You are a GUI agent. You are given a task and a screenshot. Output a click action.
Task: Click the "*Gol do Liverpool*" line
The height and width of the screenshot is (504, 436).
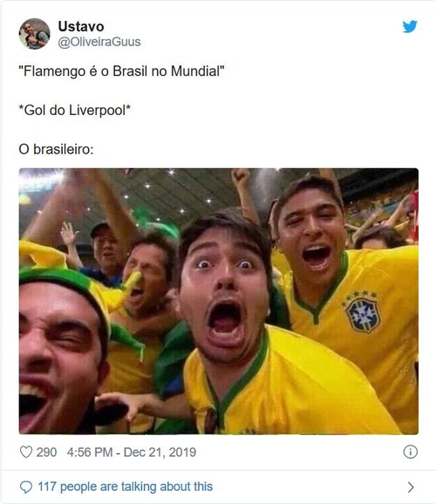coord(75,110)
